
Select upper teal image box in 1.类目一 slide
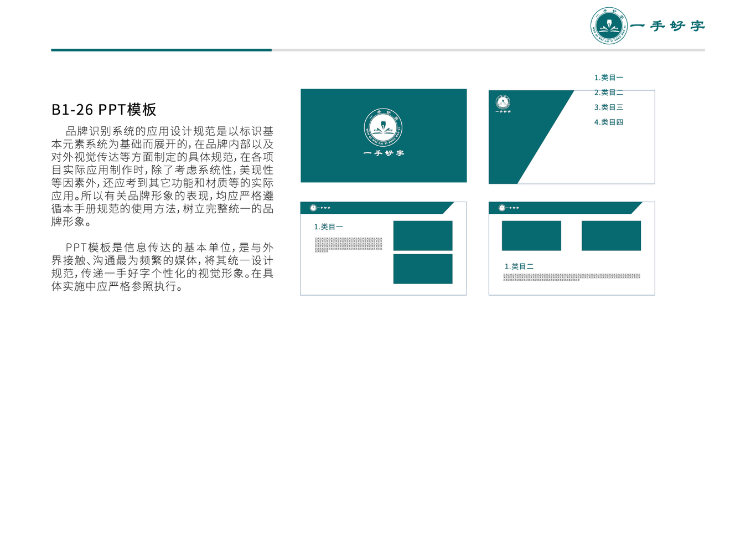point(423,235)
